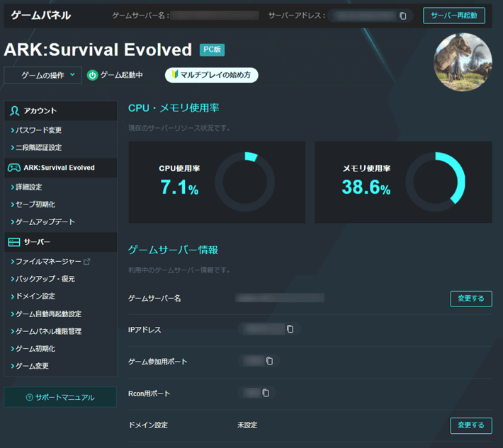Click the 未設定 domain value
This screenshot has height=448, width=503.
[x=247, y=425]
